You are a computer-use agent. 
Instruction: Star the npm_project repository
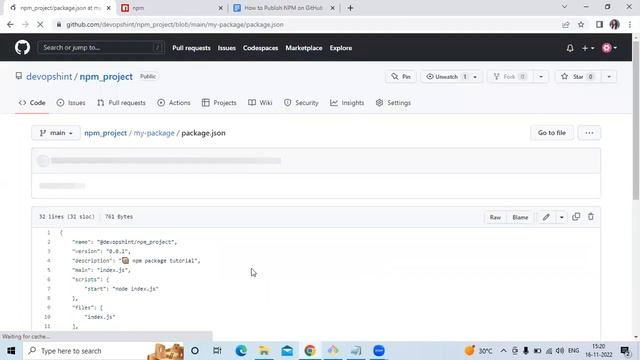[x=577, y=77]
